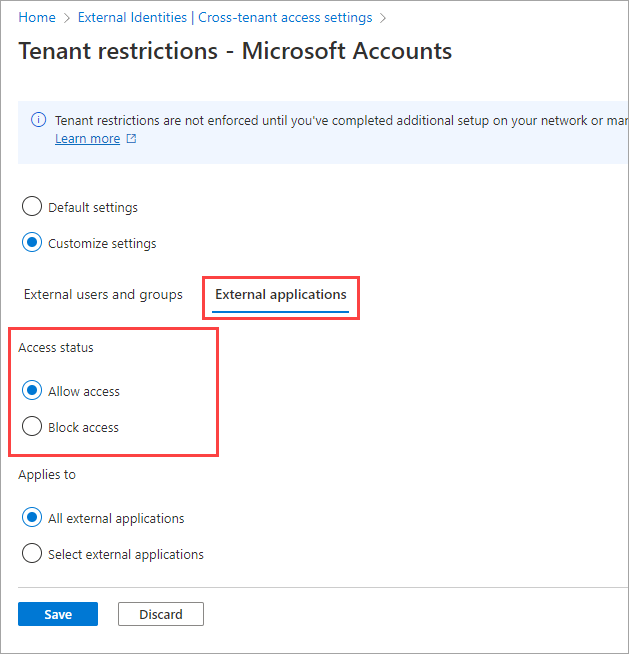Image resolution: width=629 pixels, height=654 pixels.
Task: Choose Allow access under Access status
Action: 32,391
